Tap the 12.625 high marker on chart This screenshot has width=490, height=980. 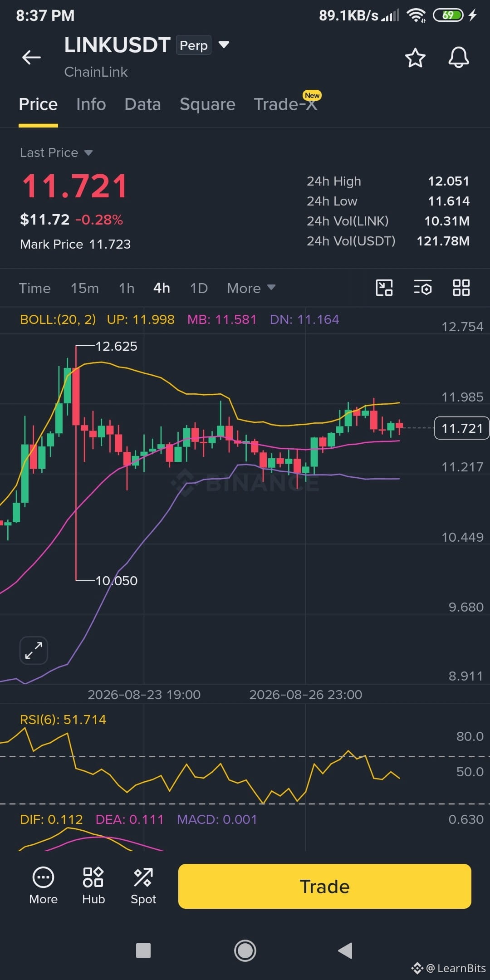point(116,346)
